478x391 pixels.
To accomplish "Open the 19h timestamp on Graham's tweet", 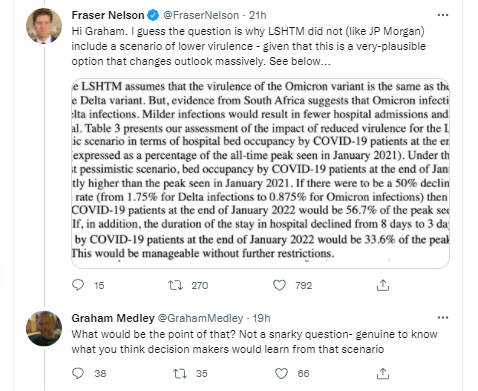I will 261,318.
